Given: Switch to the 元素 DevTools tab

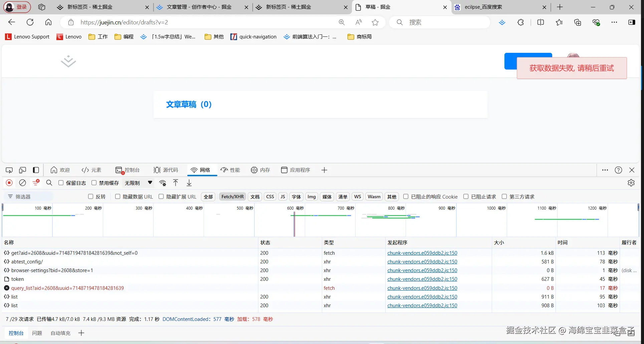Looking at the screenshot, I should (91, 170).
